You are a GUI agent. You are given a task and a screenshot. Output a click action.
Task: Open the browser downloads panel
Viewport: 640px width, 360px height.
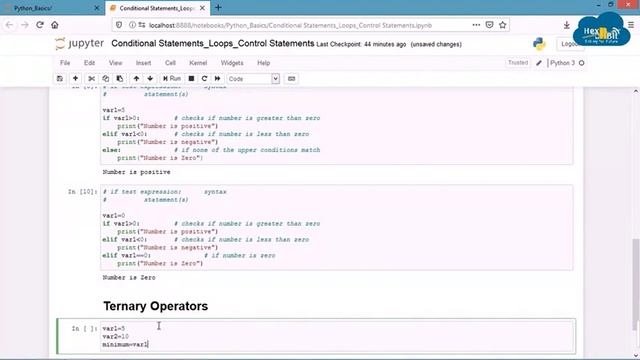(x=567, y=25)
